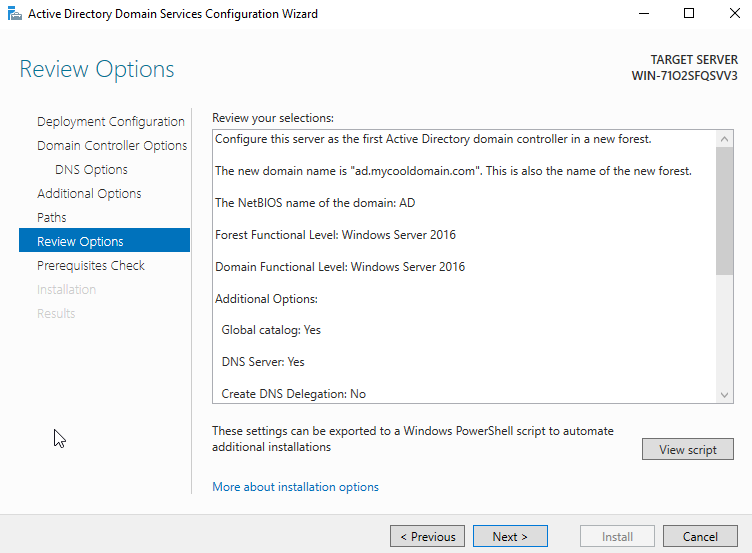Select the Review Options step

click(80, 242)
